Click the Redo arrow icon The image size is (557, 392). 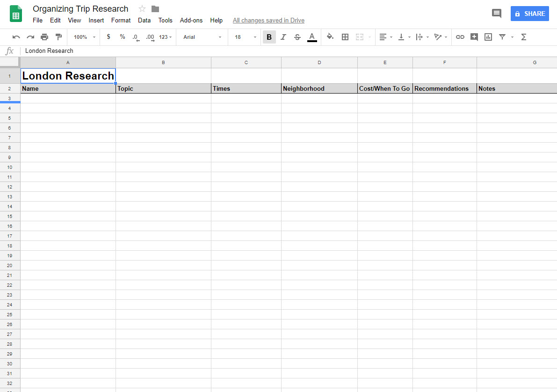[30, 37]
